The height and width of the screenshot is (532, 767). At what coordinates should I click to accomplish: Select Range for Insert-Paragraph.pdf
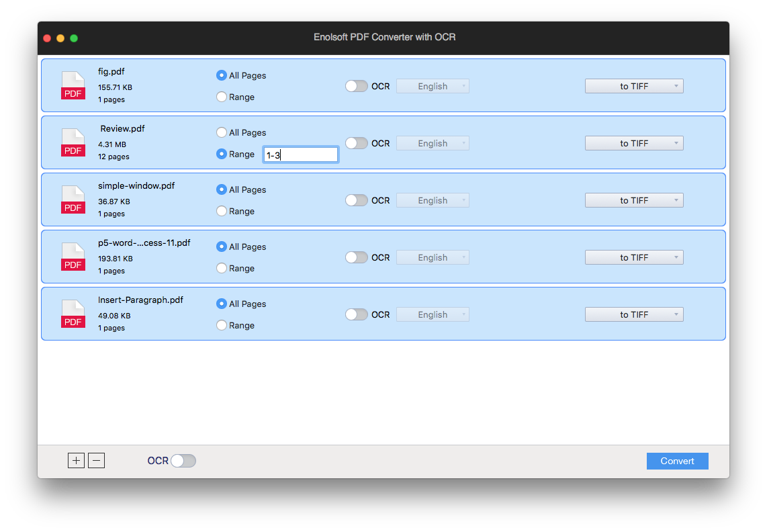tap(222, 326)
